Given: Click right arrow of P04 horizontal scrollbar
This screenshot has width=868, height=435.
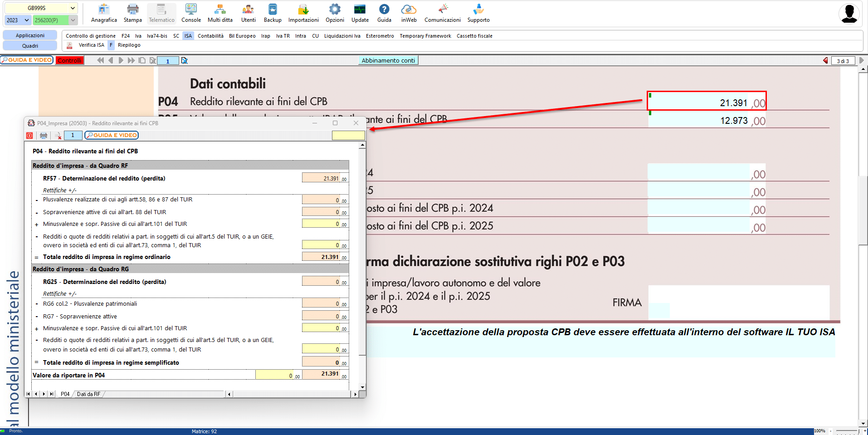Looking at the screenshot, I should pyautogui.click(x=355, y=394).
